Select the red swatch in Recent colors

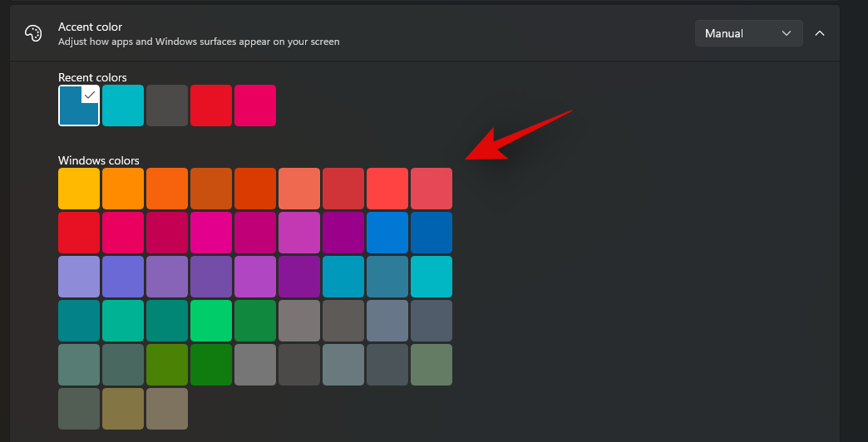pyautogui.click(x=211, y=106)
